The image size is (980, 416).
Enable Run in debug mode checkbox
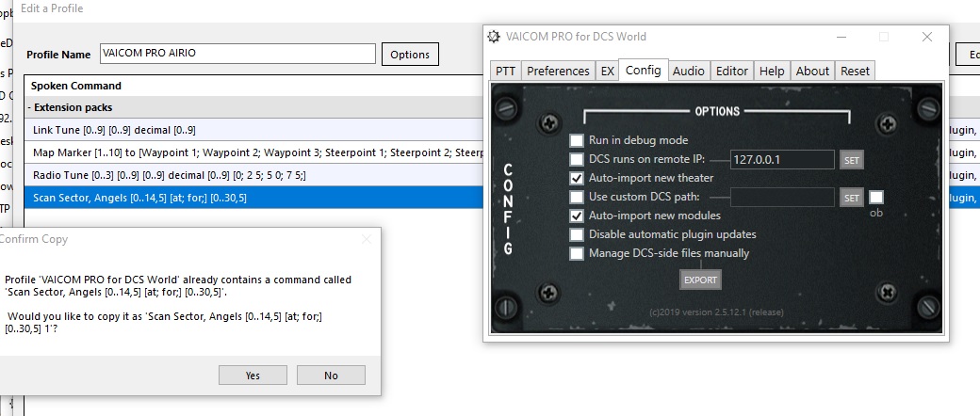(577, 140)
